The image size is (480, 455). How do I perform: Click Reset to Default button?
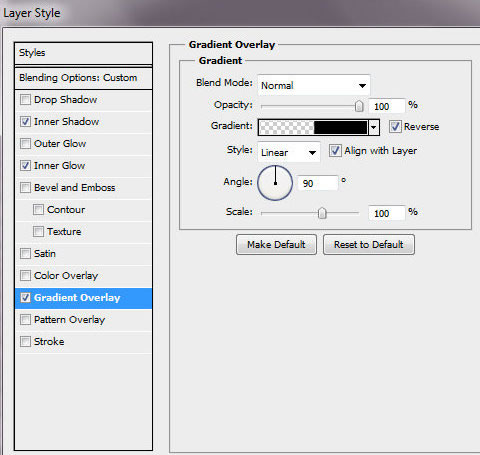coord(369,245)
